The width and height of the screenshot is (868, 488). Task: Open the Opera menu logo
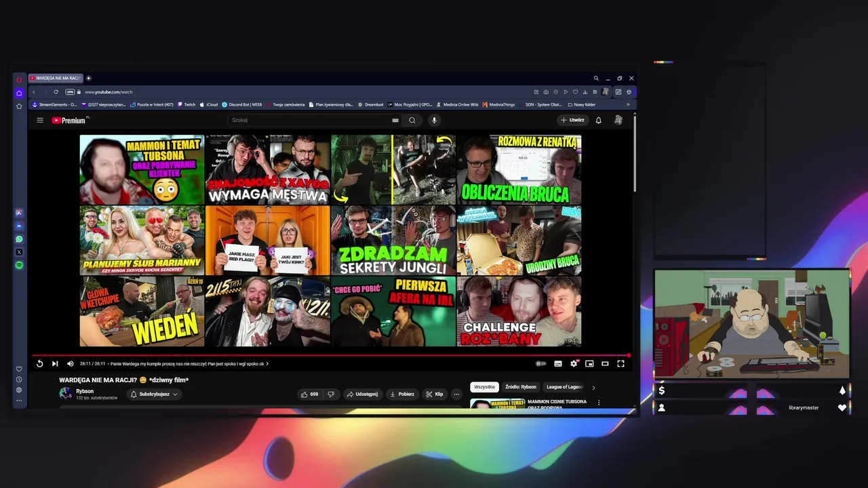19,79
